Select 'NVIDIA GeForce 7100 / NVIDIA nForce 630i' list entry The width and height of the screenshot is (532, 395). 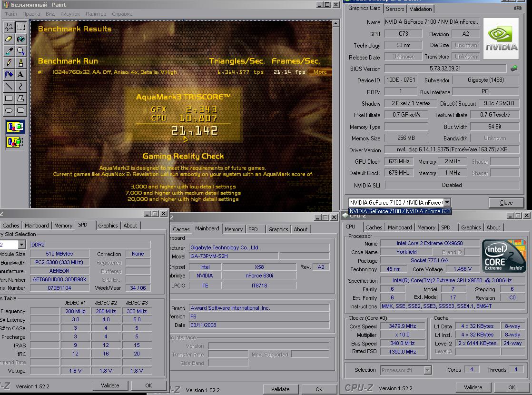click(x=400, y=211)
